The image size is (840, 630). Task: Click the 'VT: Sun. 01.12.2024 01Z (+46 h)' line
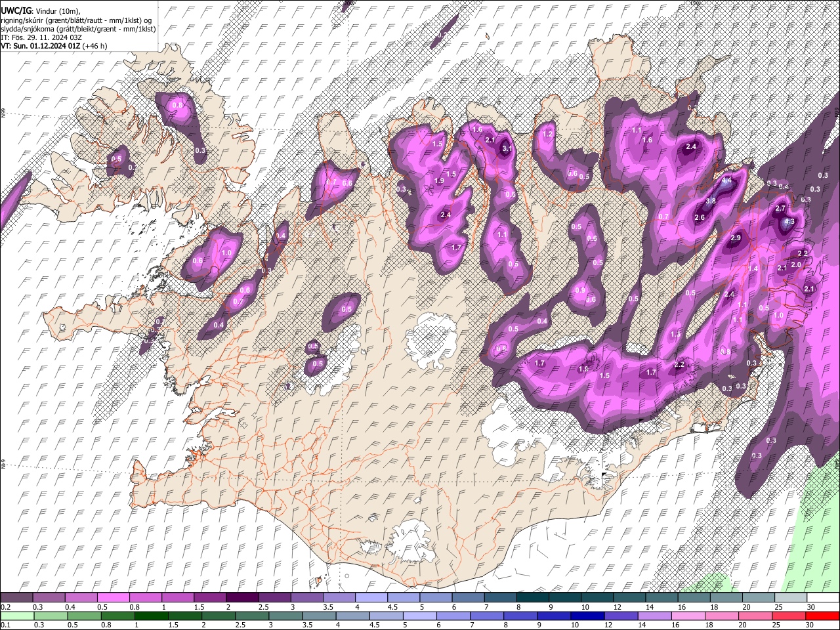pos(54,46)
